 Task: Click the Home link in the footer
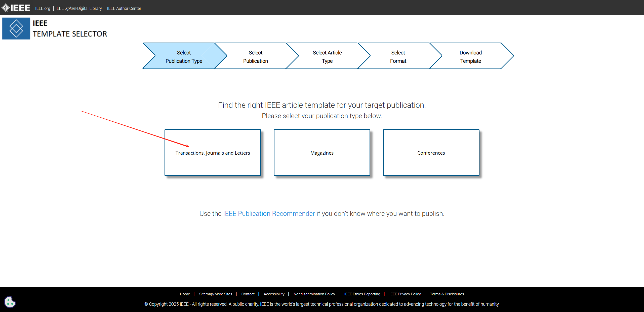[x=185, y=294]
